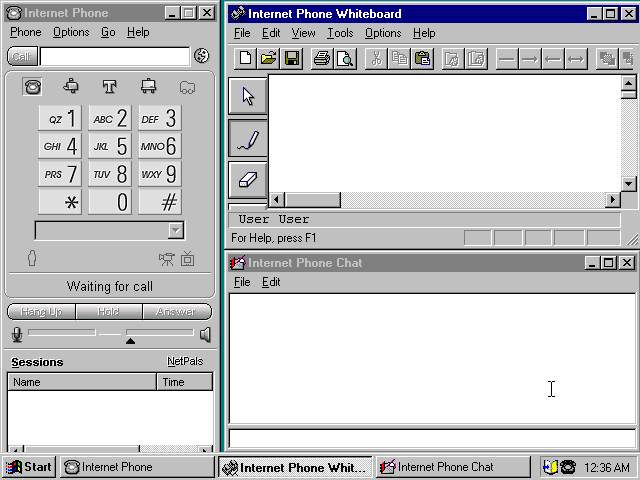640x480 pixels.
Task: Click the Name column header in Sessions
Action: click(x=82, y=382)
